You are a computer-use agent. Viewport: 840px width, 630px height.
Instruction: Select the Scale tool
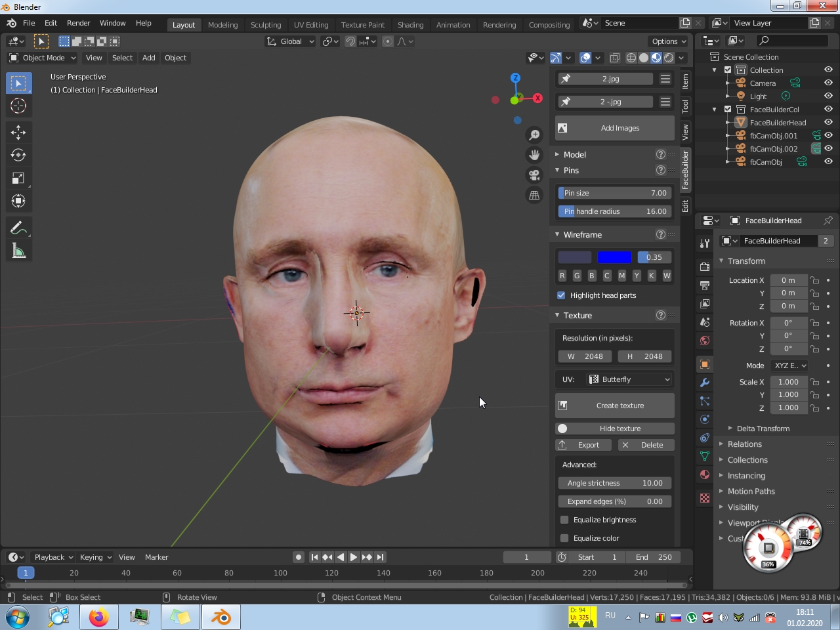pos(18,178)
